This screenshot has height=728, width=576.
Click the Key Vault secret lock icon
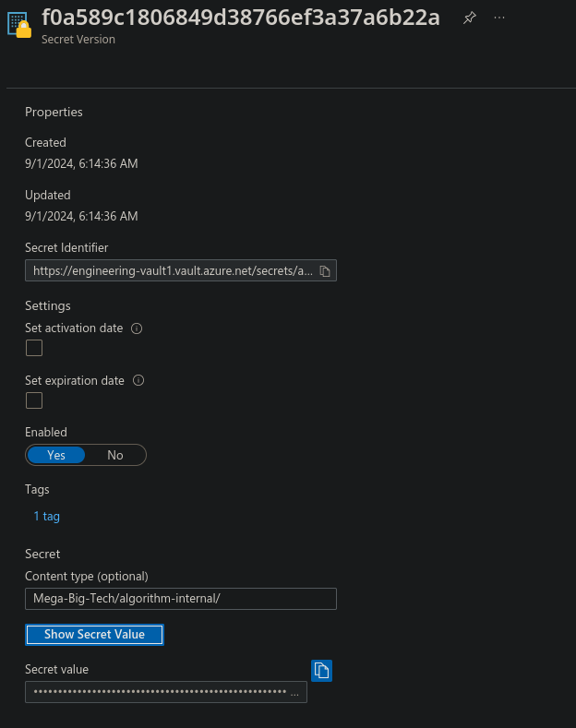tap(19, 25)
